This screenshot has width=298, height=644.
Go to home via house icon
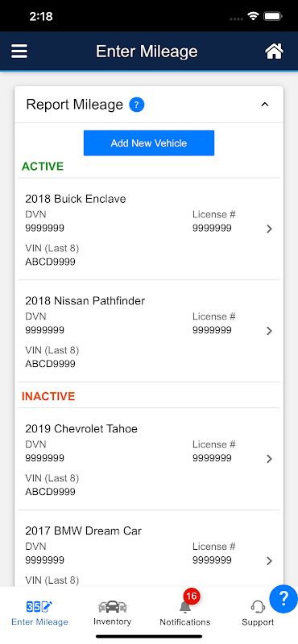click(274, 52)
